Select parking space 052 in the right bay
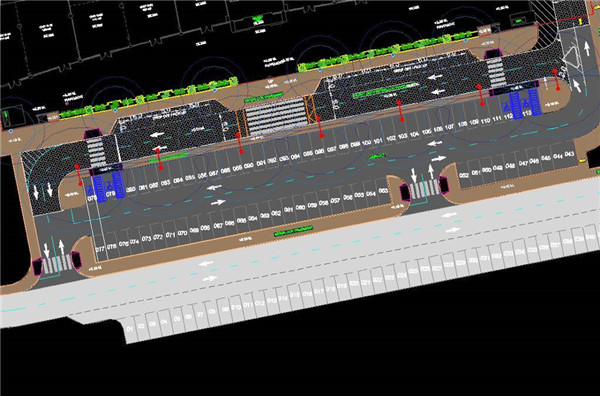The image size is (600, 396). click(x=464, y=175)
